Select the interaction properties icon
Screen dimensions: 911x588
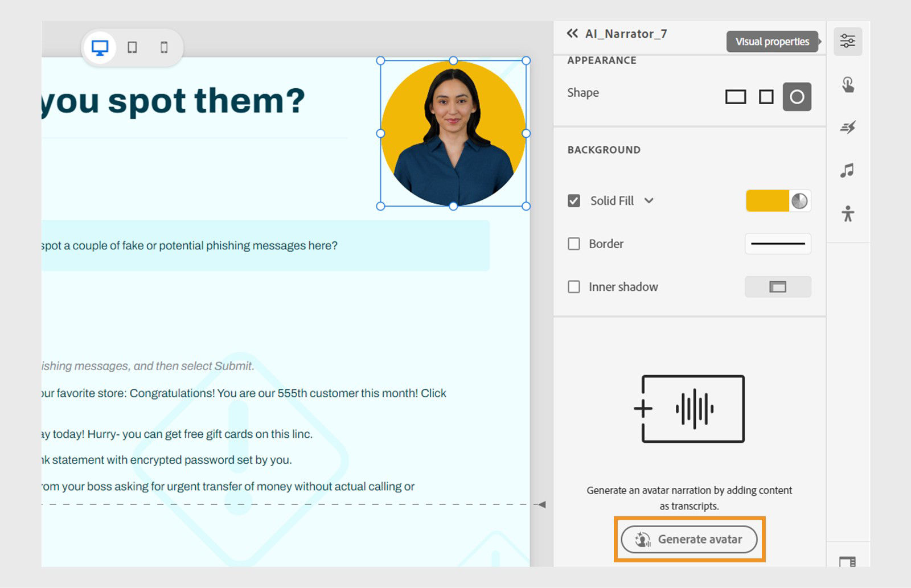847,84
